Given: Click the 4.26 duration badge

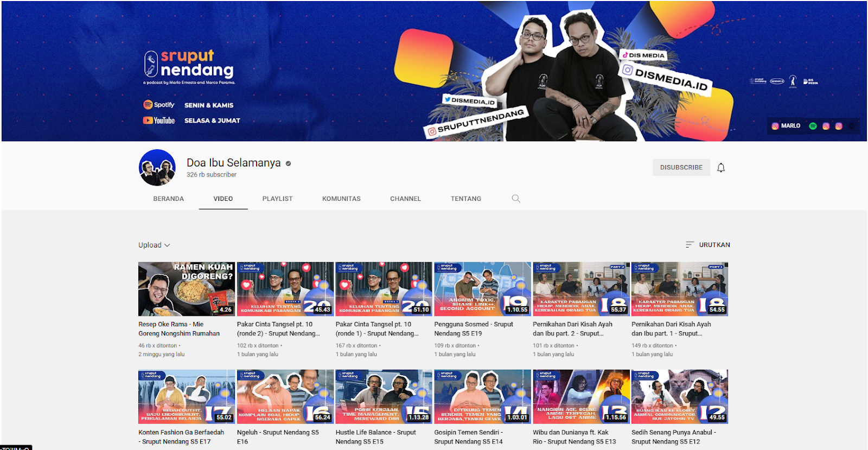Looking at the screenshot, I should coord(226,310).
